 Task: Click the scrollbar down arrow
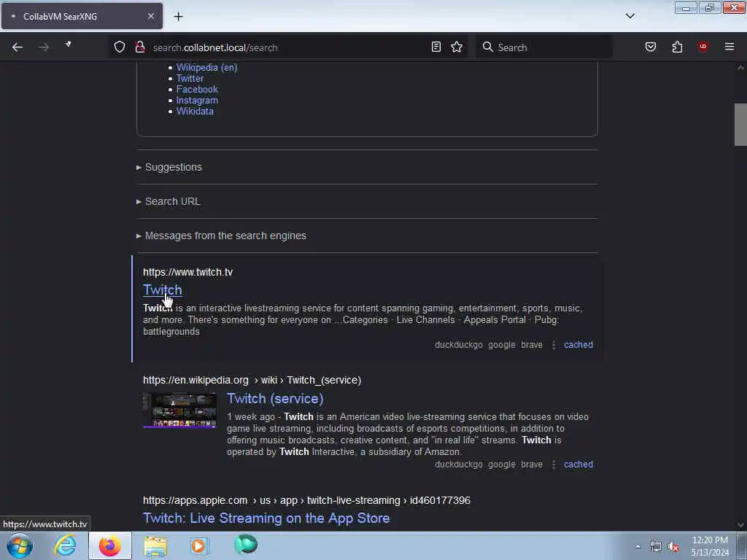point(740,525)
